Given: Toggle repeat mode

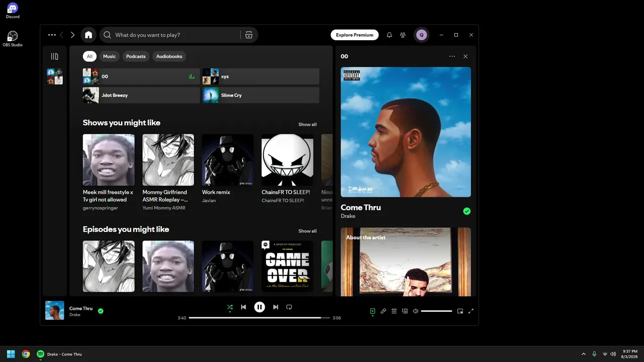Looking at the screenshot, I should coord(289,307).
